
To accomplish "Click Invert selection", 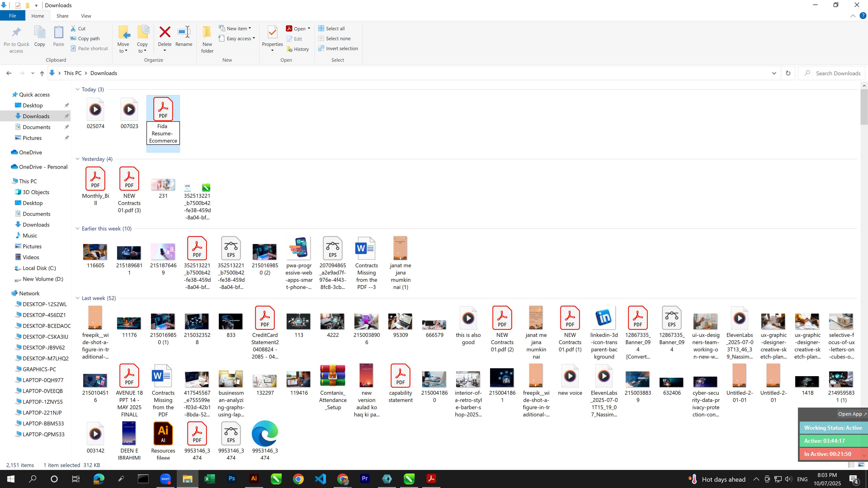I will tap(338, 49).
